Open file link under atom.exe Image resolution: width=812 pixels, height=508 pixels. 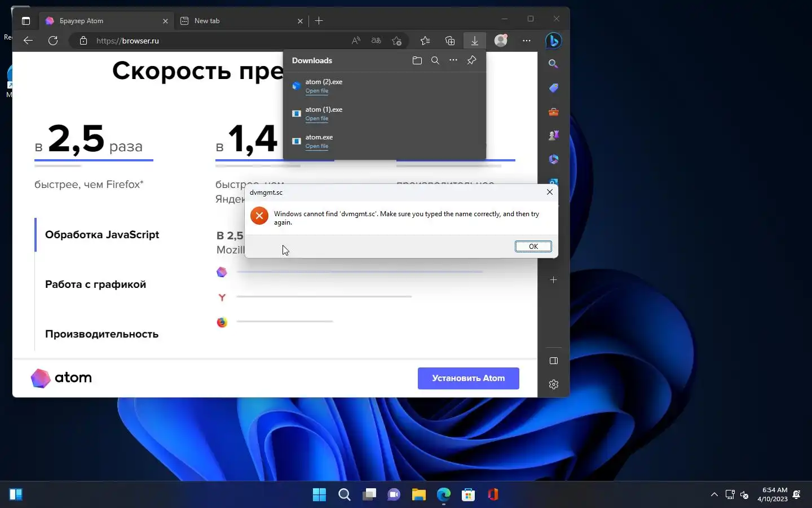[x=317, y=146]
